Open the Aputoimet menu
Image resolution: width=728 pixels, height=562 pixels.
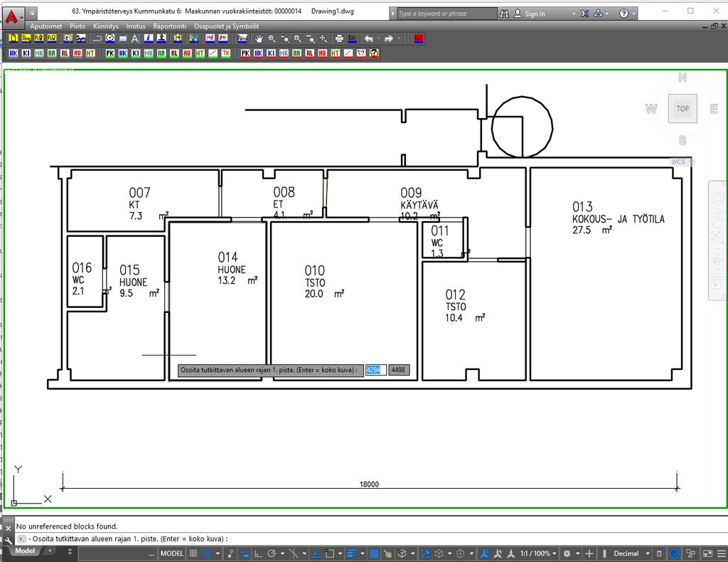pos(46,26)
